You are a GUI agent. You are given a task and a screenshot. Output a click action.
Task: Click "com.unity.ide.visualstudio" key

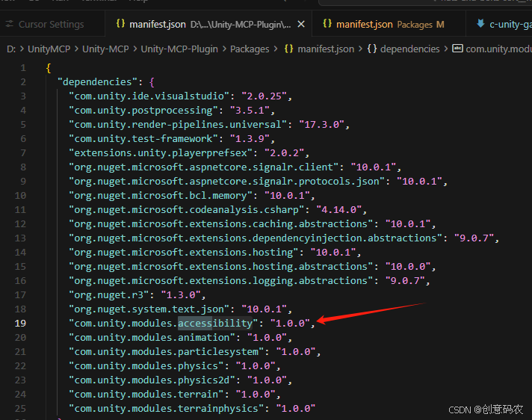point(149,96)
